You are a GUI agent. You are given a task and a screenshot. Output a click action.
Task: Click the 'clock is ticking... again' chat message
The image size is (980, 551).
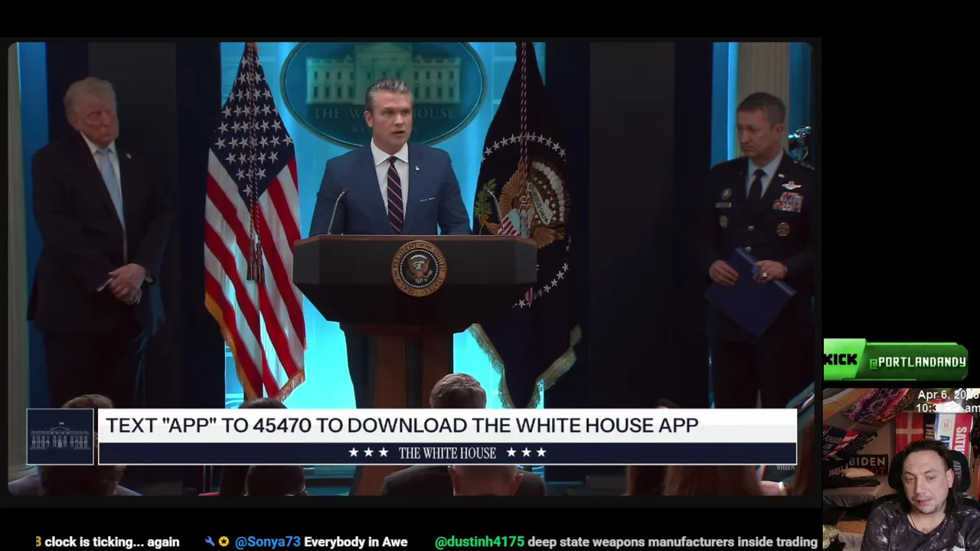[112, 542]
